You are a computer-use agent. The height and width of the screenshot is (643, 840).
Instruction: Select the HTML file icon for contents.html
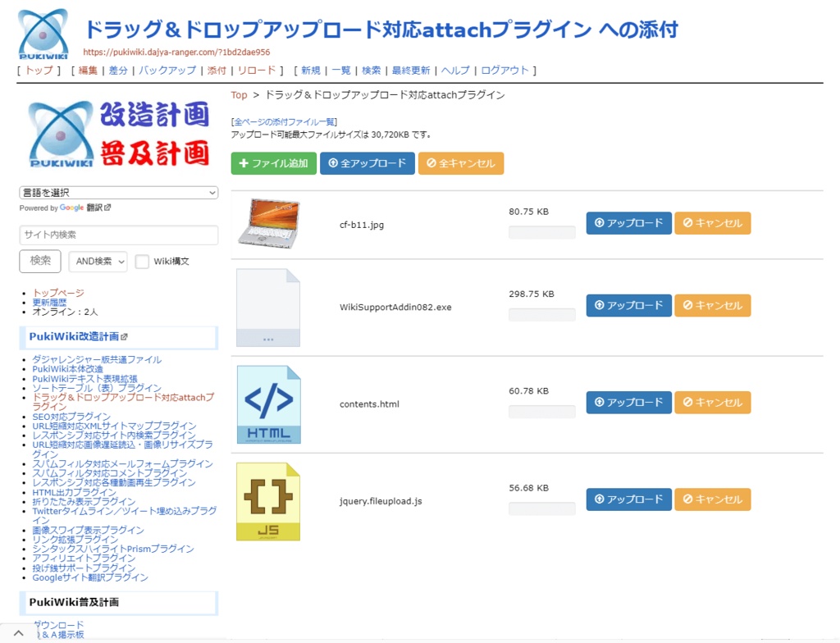(268, 403)
